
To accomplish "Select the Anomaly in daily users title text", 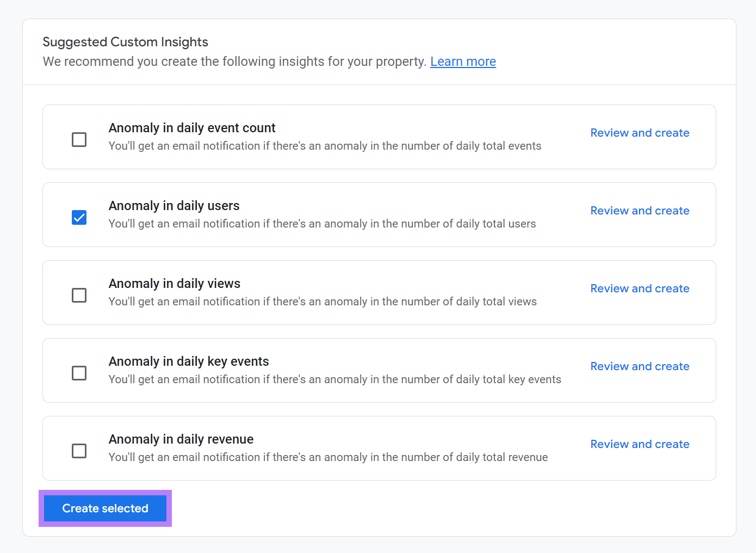I will [174, 205].
